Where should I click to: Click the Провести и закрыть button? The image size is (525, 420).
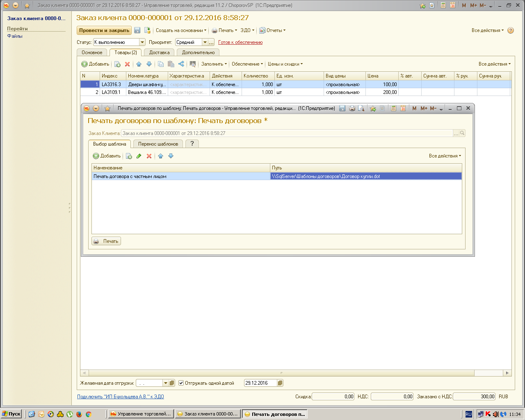104,30
